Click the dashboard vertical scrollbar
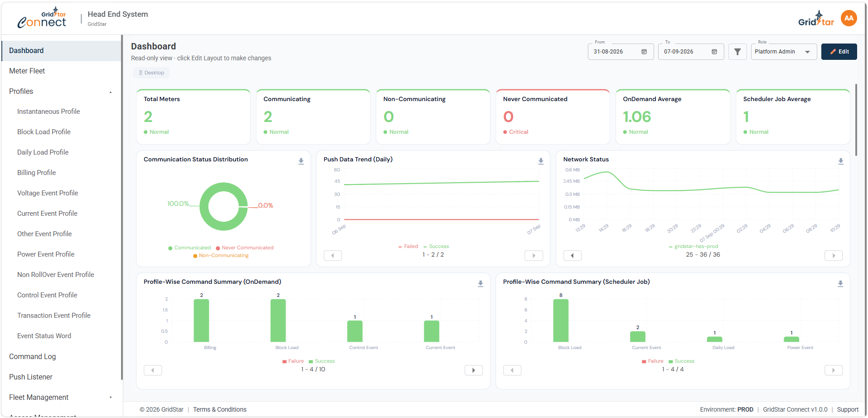Viewport: 868px width, 418px height. click(856, 120)
